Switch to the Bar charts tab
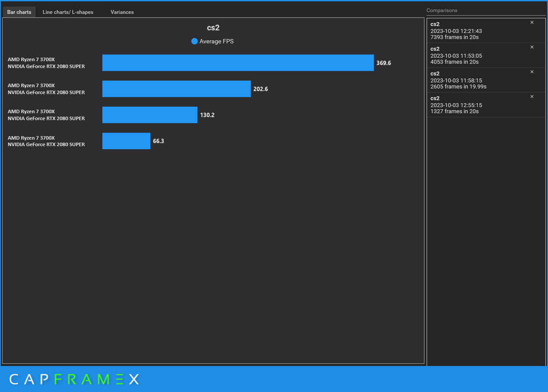This screenshot has height=392, width=548. [19, 12]
